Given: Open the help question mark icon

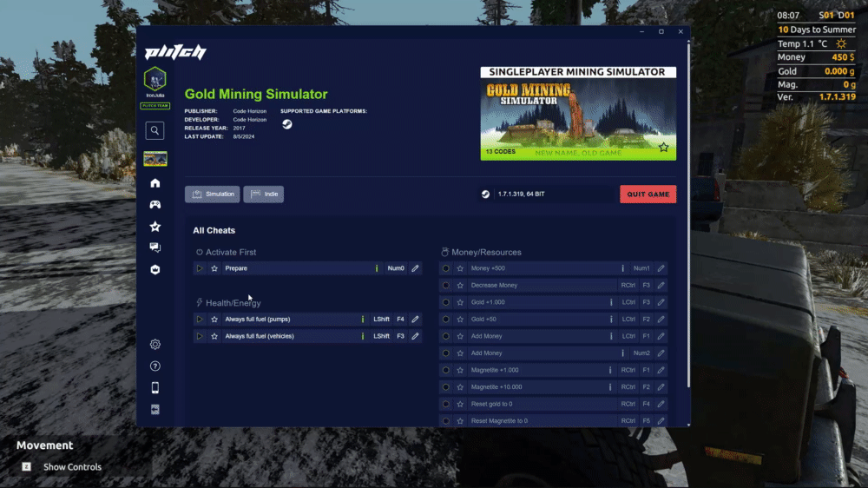Looking at the screenshot, I should 155,366.
